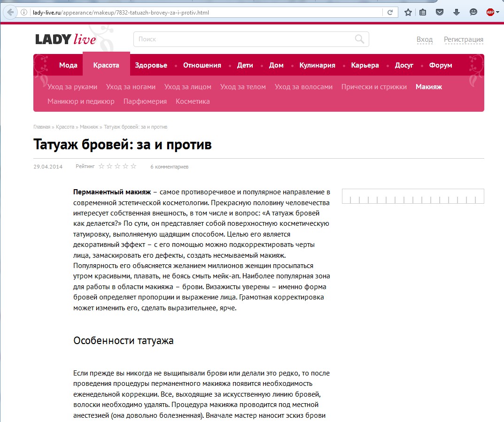
Task: Click date 29.04.2014
Action: [48, 167]
